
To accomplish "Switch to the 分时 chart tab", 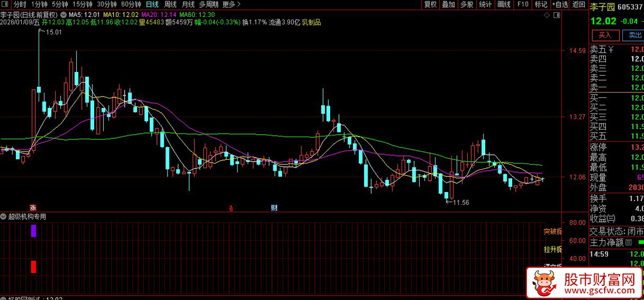I will 20,5.
